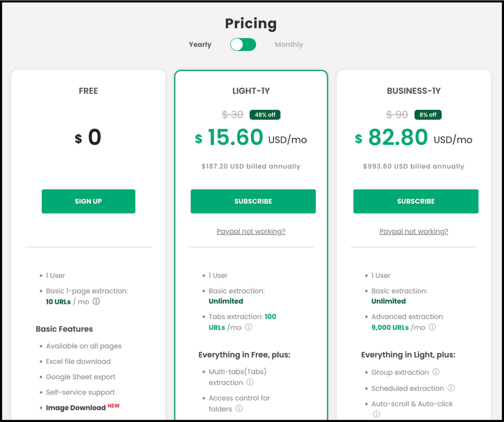This screenshot has height=422, width=504.
Task: Select the BUSINESS-1Y plan card header
Action: coord(415,91)
